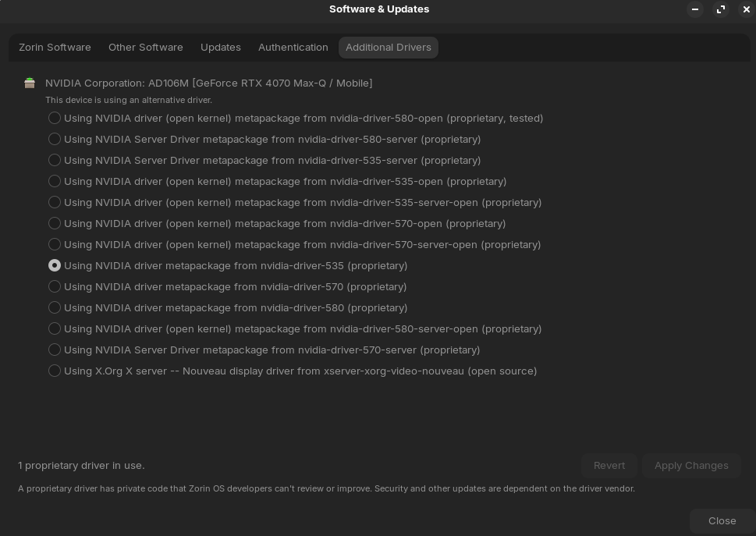Select nvidia-driver-535-open open kernel driver
756x536 pixels.
pos(55,181)
